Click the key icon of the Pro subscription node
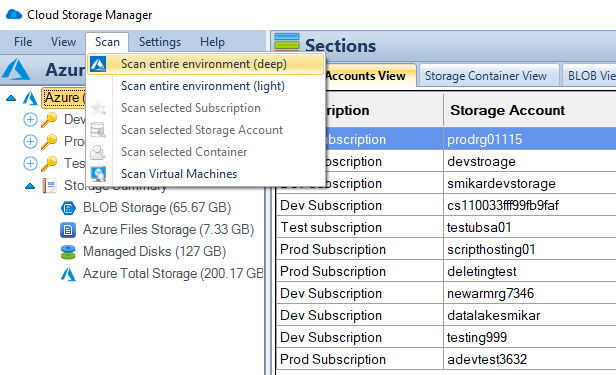Viewport: 616px width, 375px height. click(x=49, y=141)
